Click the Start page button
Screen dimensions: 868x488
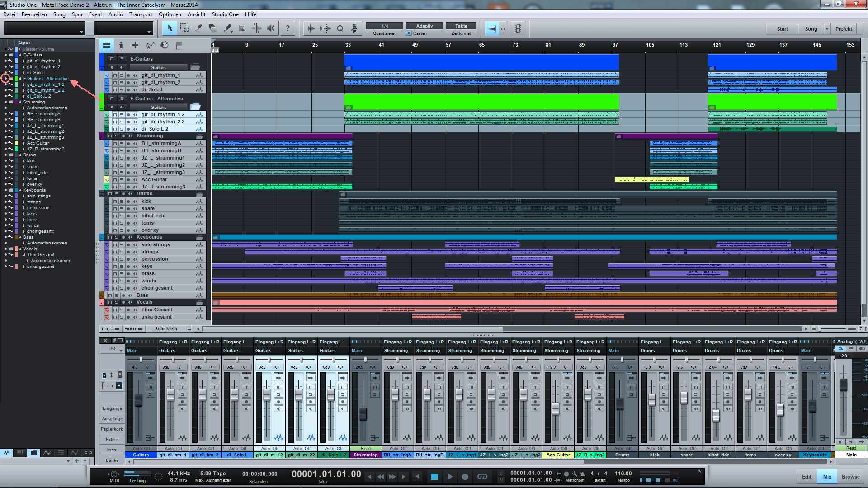[x=782, y=29]
